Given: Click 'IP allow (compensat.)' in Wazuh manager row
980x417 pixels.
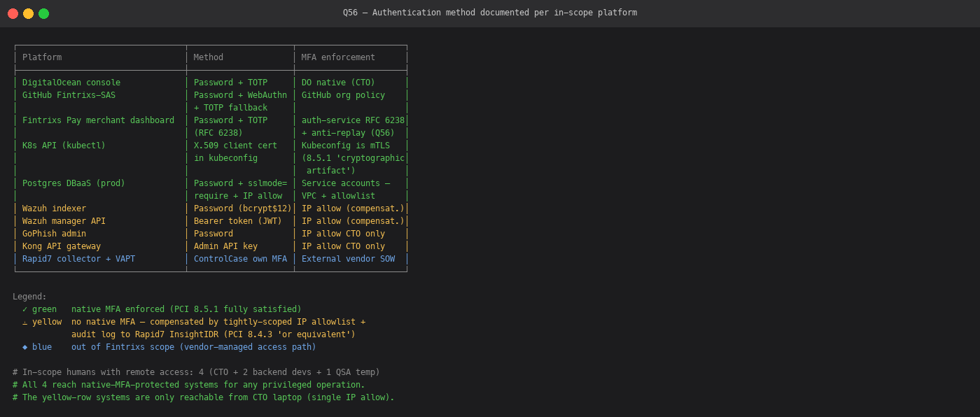Looking at the screenshot, I should pos(353,221).
